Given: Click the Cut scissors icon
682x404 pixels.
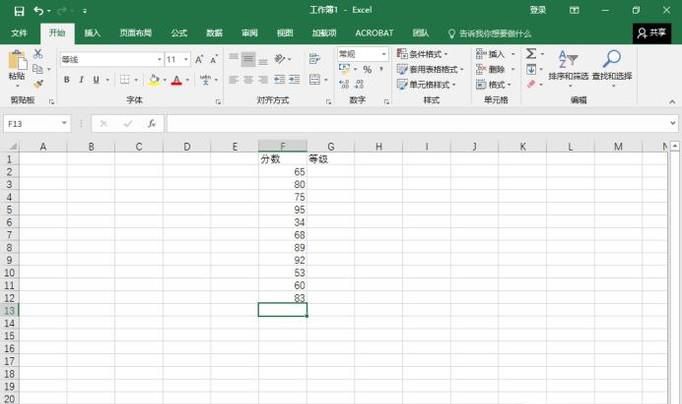Looking at the screenshot, I should pos(38,53).
